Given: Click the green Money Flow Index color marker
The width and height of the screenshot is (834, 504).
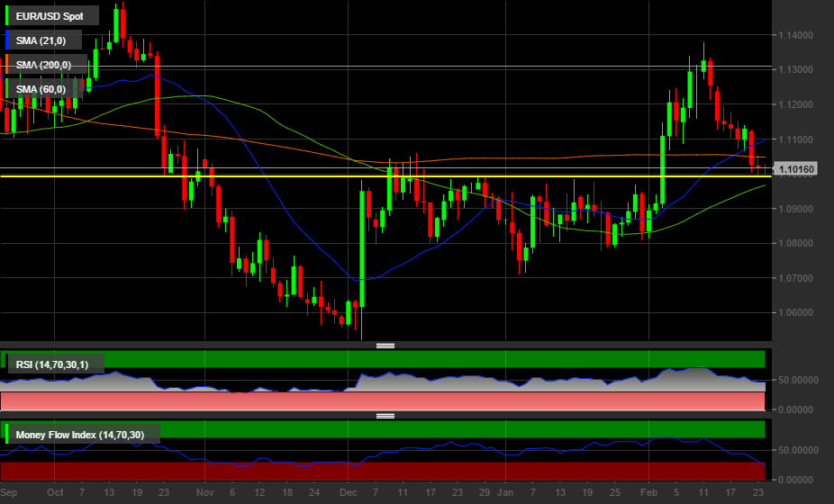Looking at the screenshot, I should 8,436.
